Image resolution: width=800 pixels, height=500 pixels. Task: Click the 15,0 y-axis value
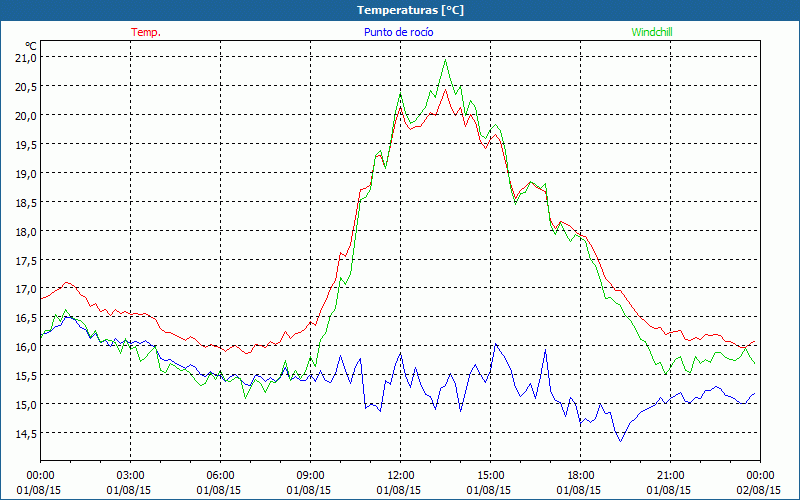click(26, 405)
